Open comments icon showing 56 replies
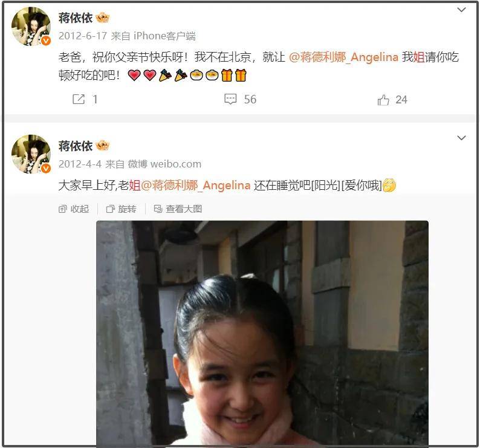The width and height of the screenshot is (480, 448). [230, 99]
